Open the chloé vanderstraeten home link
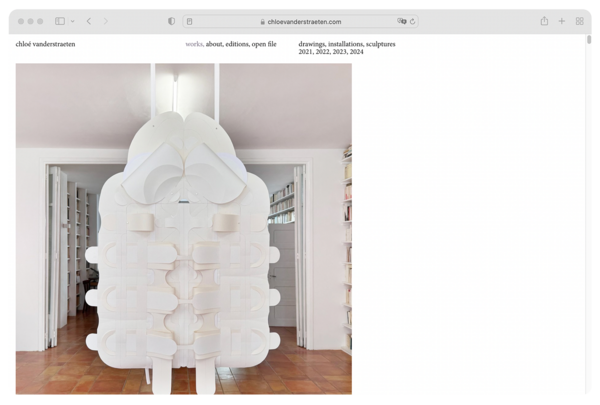Viewport: 600px width, 405px height. pos(46,44)
